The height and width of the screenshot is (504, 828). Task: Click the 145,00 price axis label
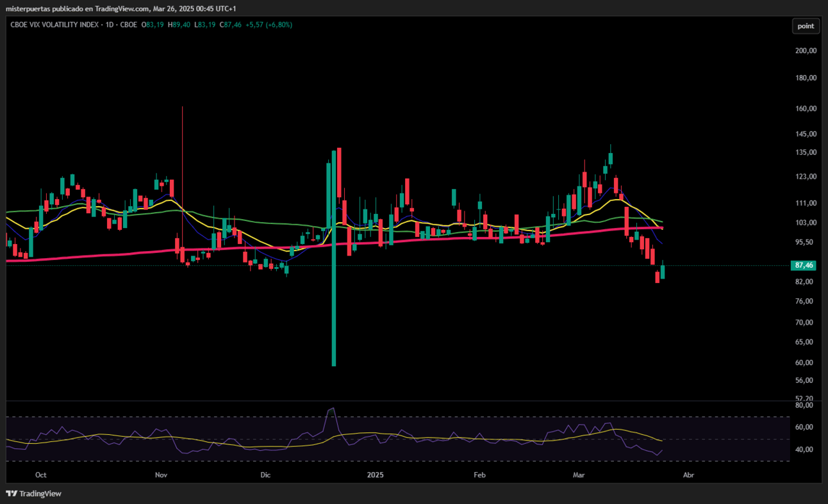pos(806,134)
